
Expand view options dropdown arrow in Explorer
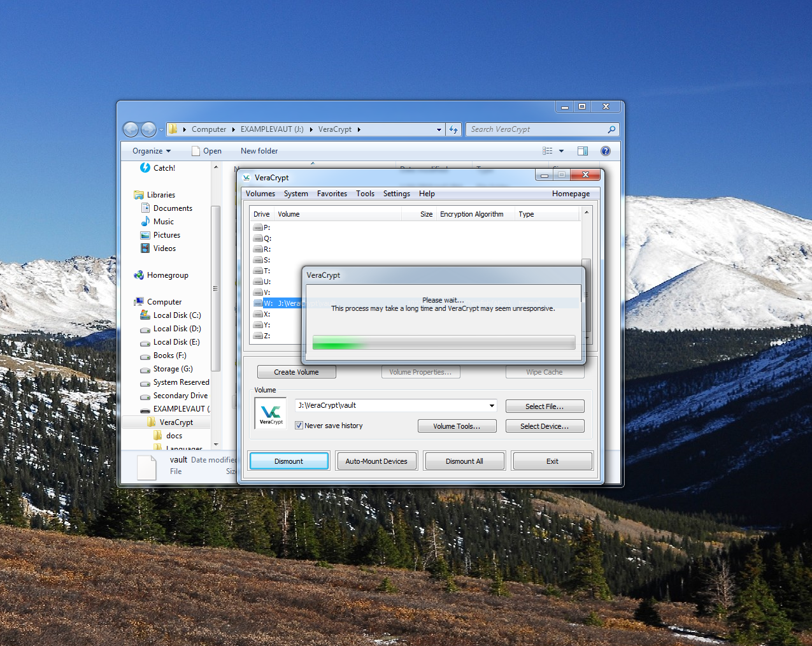click(561, 151)
